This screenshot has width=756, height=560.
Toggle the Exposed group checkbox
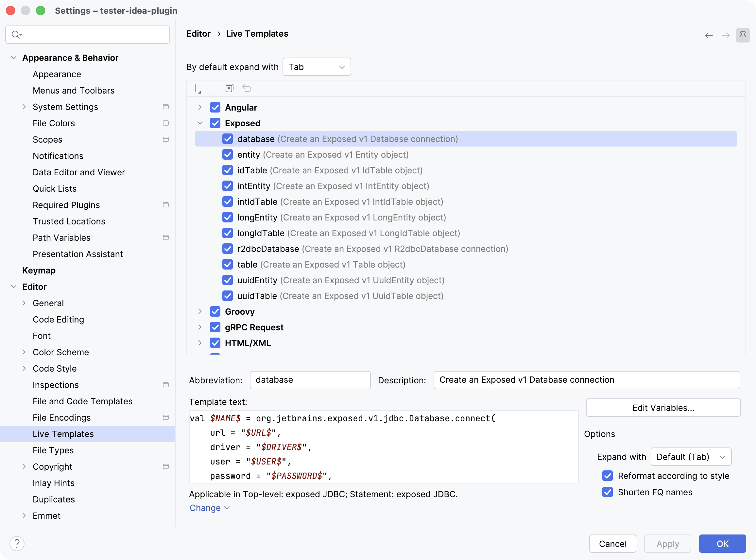(215, 123)
